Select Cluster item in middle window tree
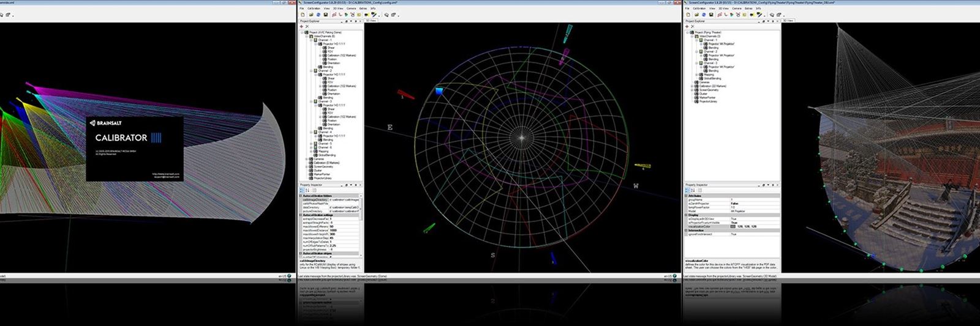Viewport: 980px width, 326px height. (x=318, y=171)
